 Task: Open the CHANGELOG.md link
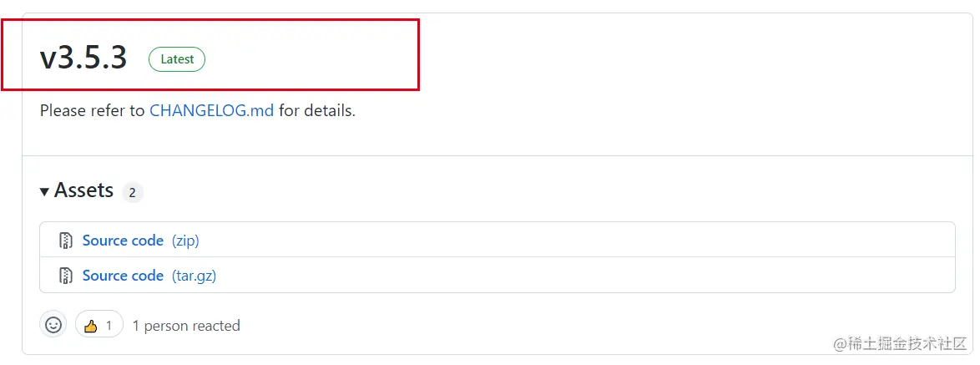(x=211, y=110)
